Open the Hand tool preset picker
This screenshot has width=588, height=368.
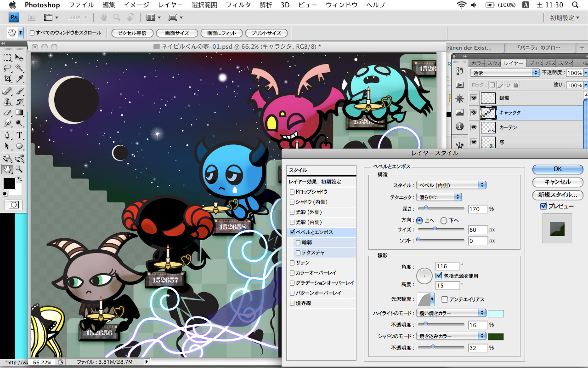(21, 33)
